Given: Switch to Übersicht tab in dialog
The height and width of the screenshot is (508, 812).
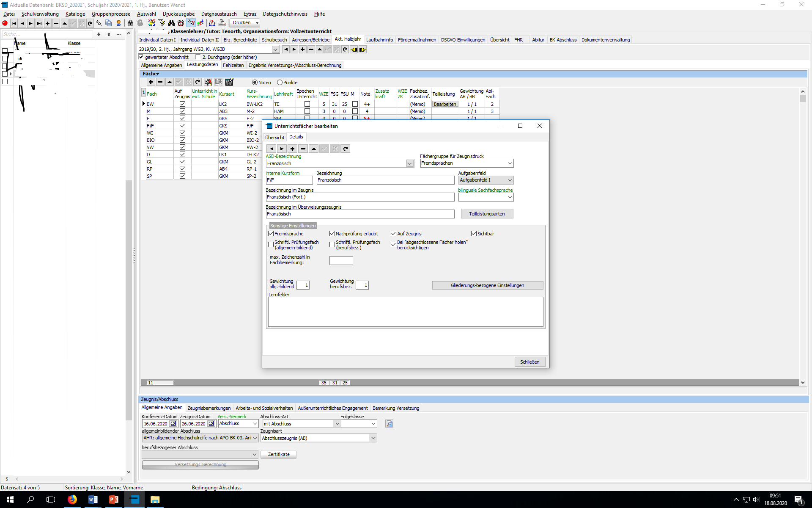Looking at the screenshot, I should [x=275, y=138].
